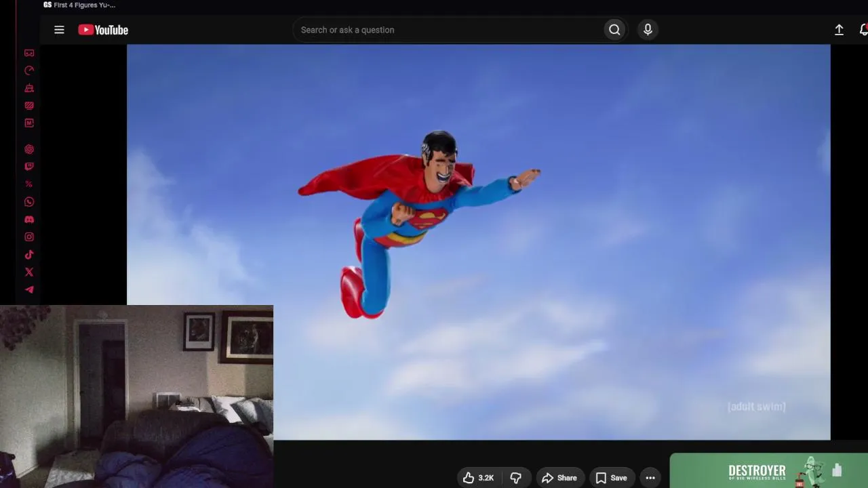Open the square M icon in sidebar
This screenshot has width=868, height=488.
pyautogui.click(x=29, y=123)
